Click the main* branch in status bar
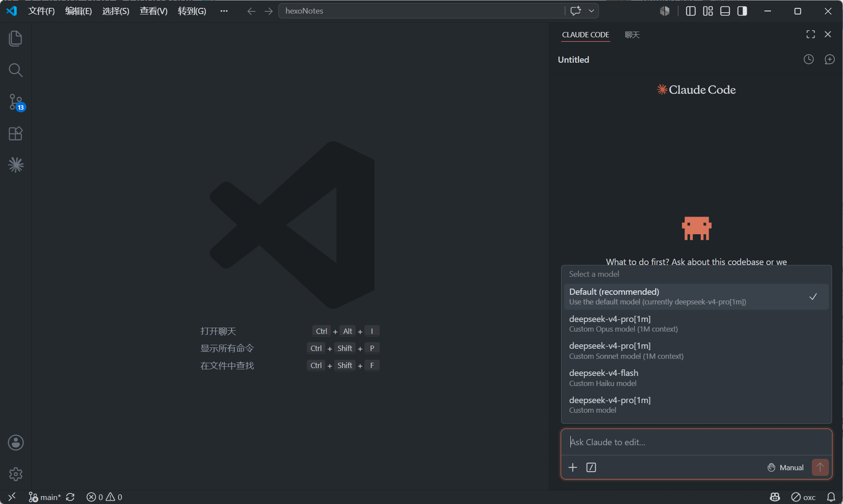Screen dimensions: 843x504 point(45,497)
